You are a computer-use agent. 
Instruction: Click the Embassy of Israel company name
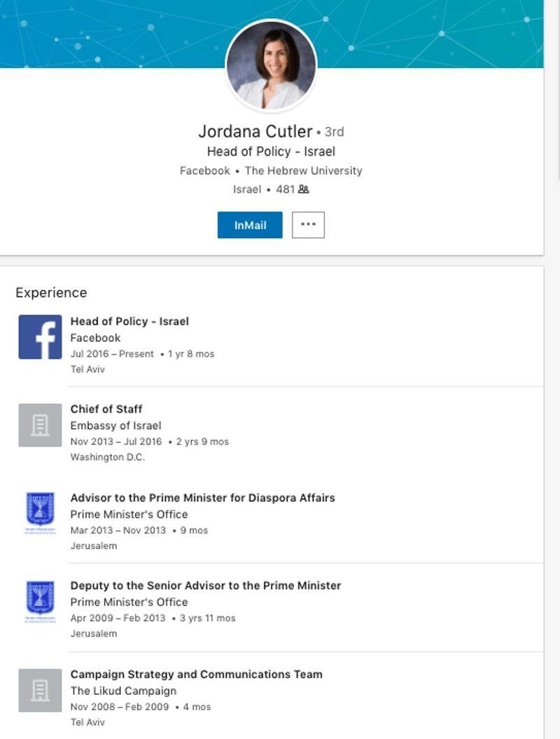click(116, 426)
